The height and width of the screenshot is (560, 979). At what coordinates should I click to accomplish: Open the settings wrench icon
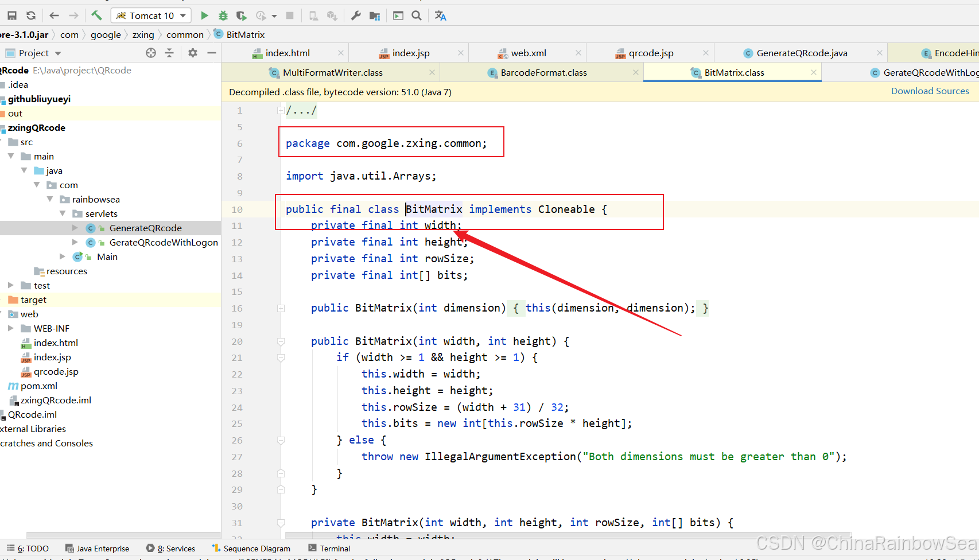click(x=356, y=15)
